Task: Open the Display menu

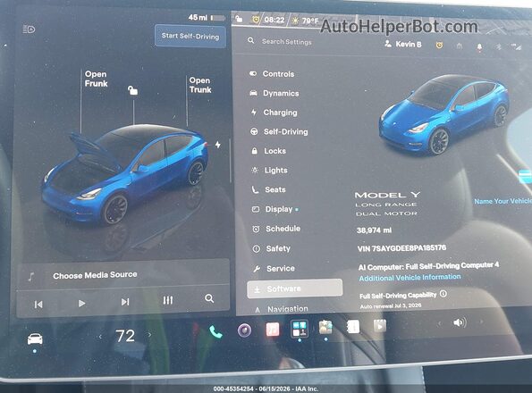Action: point(275,209)
